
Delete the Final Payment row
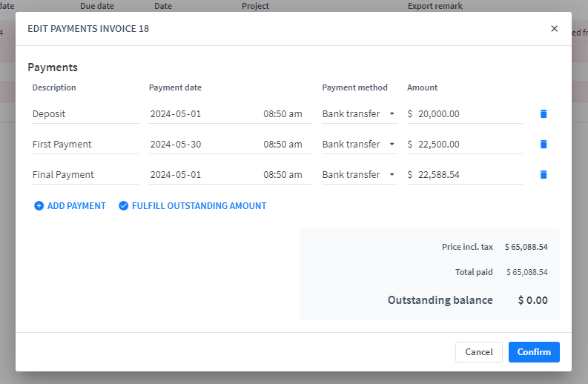pyautogui.click(x=544, y=174)
